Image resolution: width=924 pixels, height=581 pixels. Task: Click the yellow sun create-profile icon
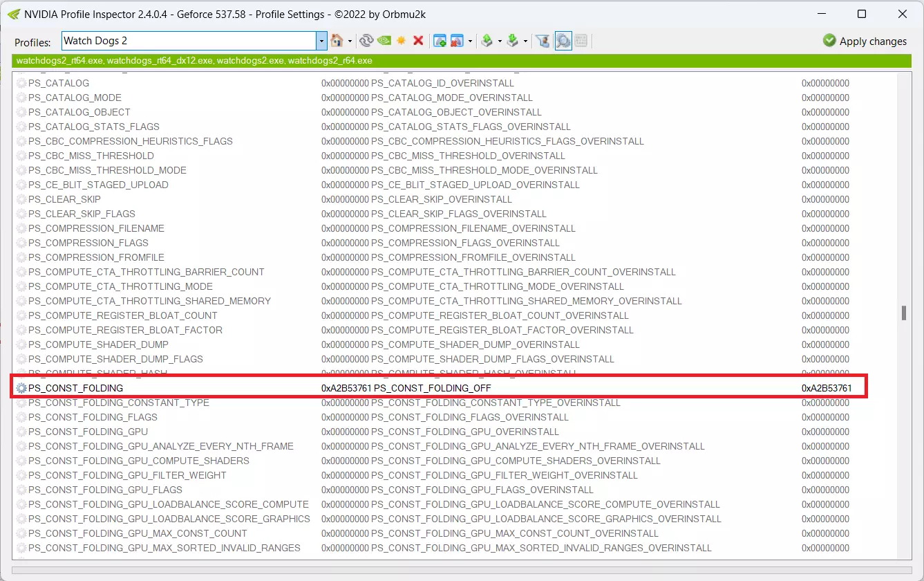click(x=402, y=41)
